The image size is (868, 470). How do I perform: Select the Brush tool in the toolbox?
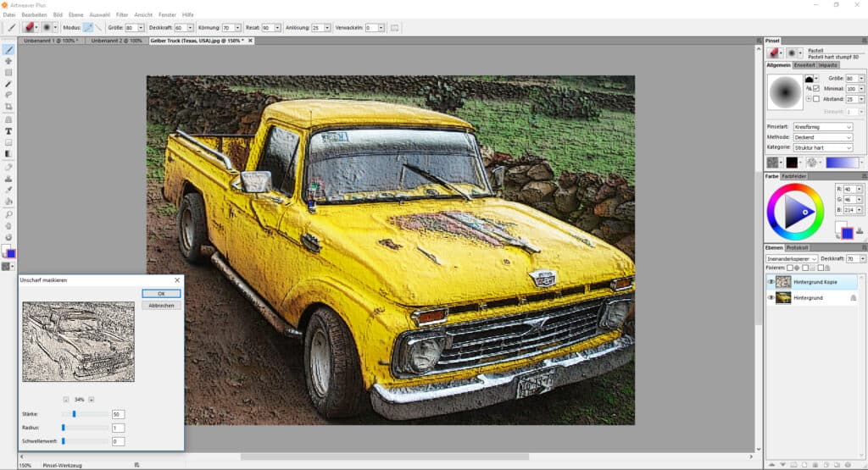point(8,50)
